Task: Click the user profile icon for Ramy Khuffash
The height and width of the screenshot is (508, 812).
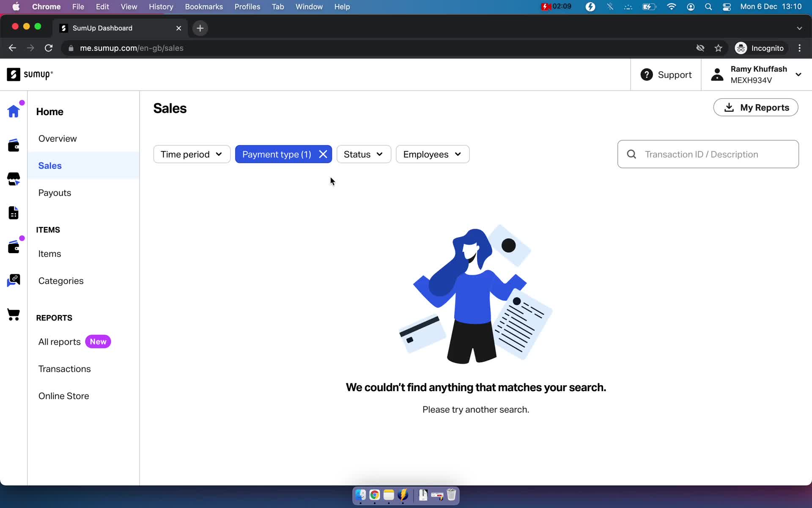Action: pyautogui.click(x=716, y=75)
